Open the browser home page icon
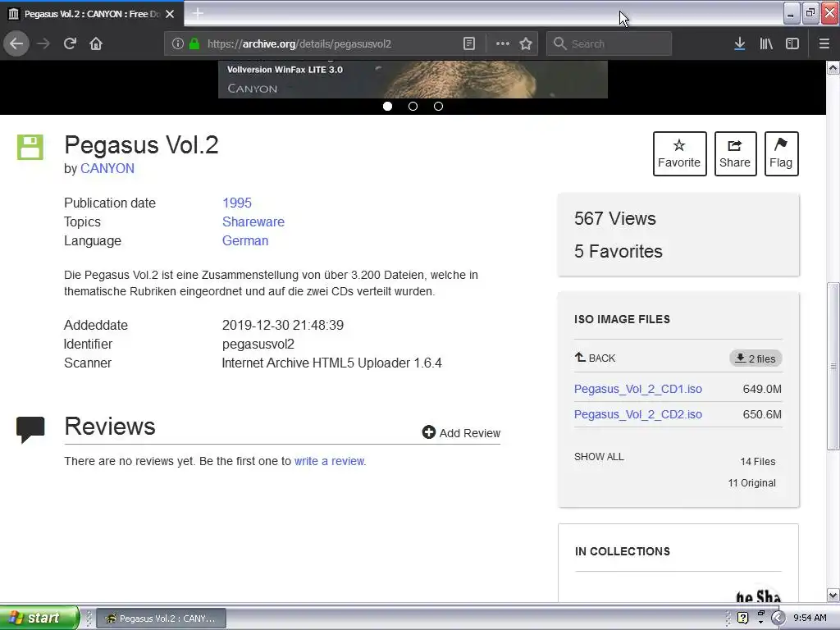840x630 pixels. [96, 43]
